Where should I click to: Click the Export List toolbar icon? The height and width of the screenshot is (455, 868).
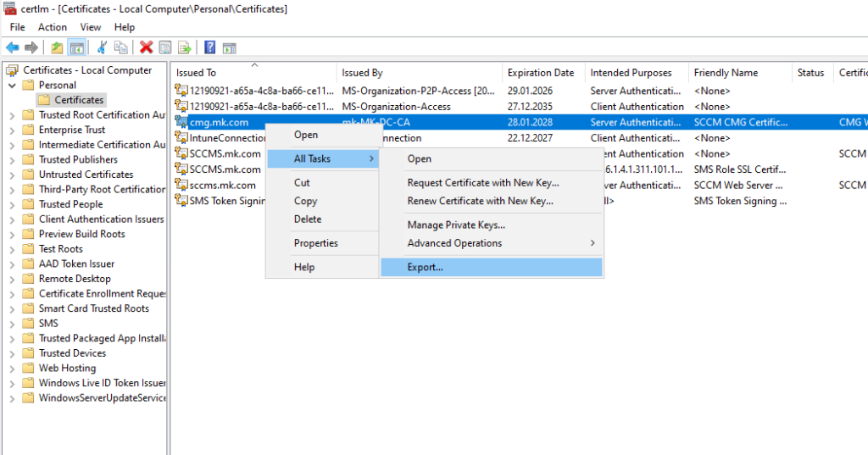tap(184, 47)
